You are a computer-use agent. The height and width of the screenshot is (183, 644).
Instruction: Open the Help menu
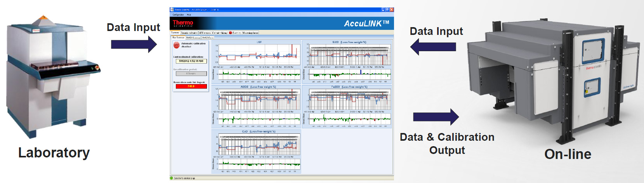coord(189,15)
